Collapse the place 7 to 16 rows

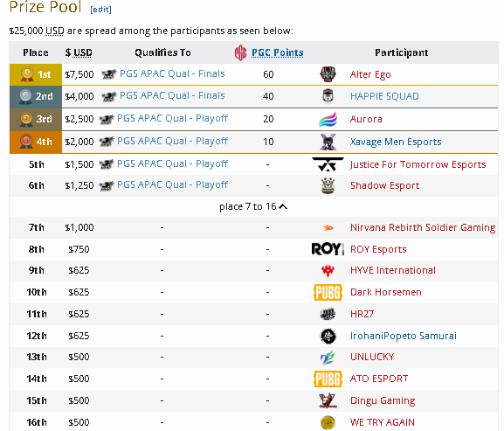pos(253,206)
